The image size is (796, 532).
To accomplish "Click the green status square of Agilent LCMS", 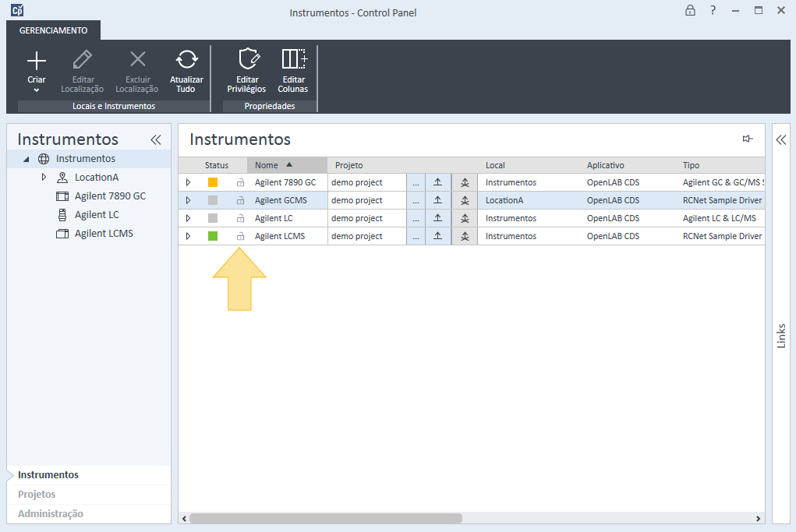I will [213, 236].
